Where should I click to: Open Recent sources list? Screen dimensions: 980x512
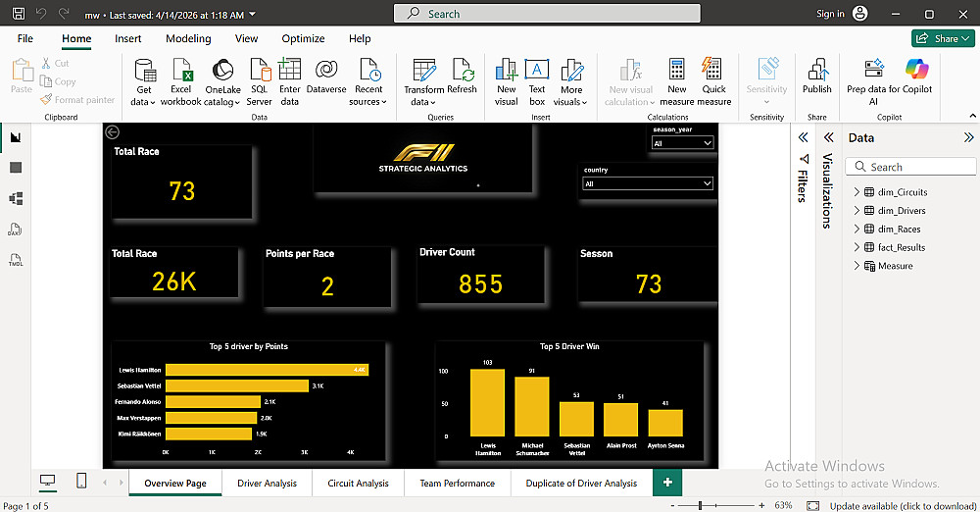[368, 82]
